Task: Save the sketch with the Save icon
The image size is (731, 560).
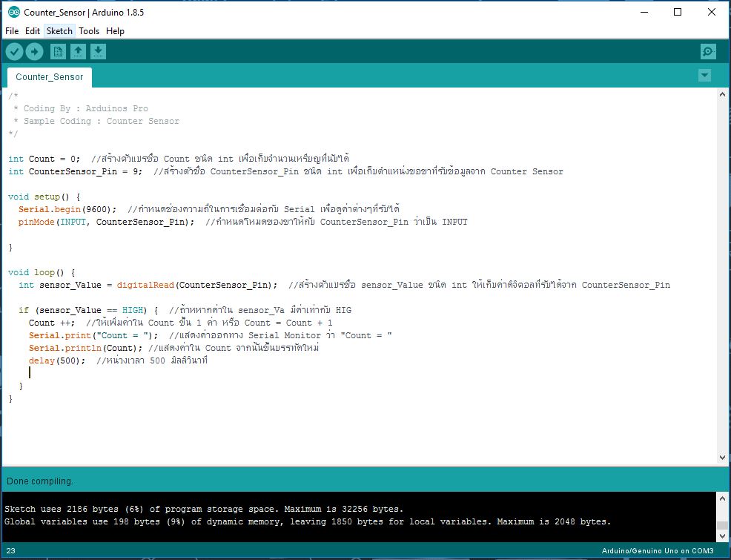Action: pyautogui.click(x=99, y=51)
